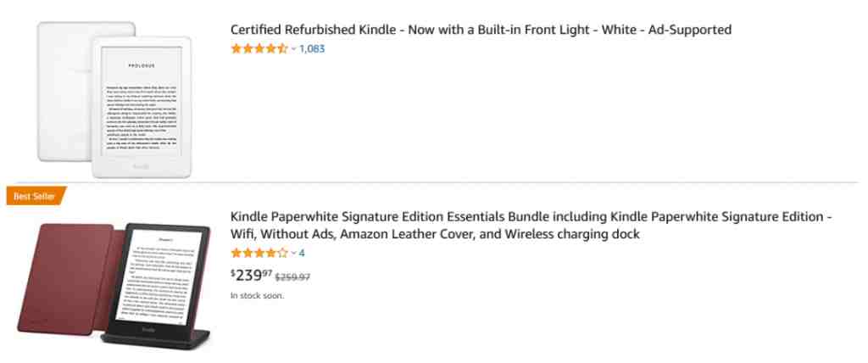Click the In stock soon text
This screenshot has width=868, height=363.
pos(257,296)
